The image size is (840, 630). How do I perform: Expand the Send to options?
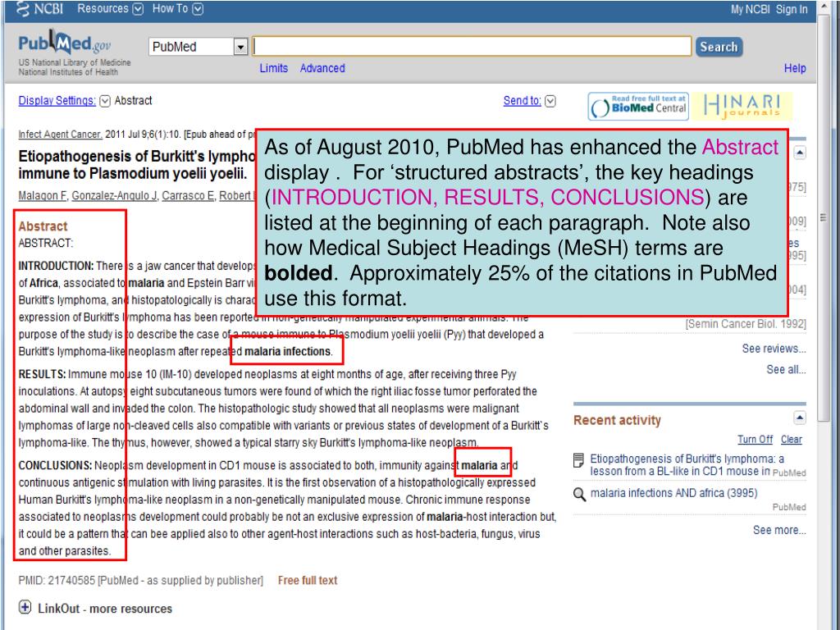tap(529, 101)
